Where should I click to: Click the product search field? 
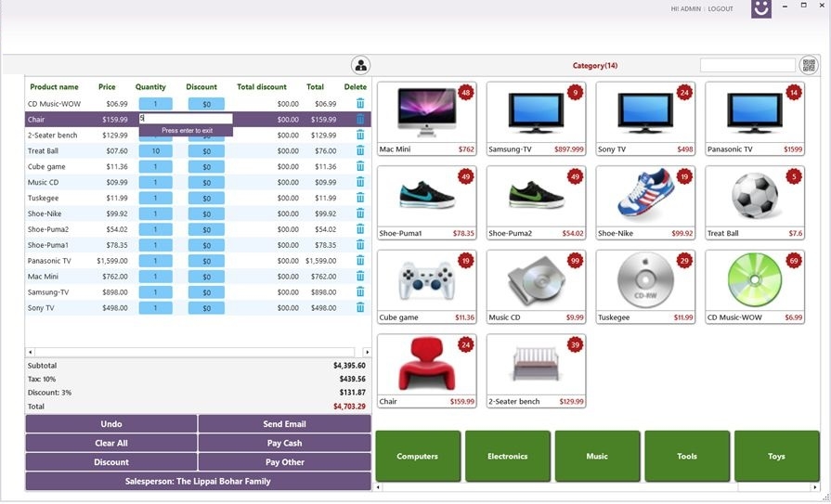pyautogui.click(x=747, y=65)
